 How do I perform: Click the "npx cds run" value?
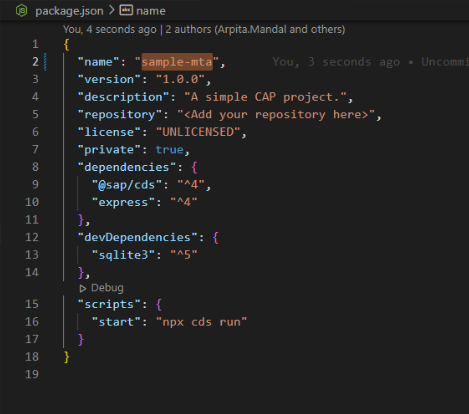tap(201, 322)
